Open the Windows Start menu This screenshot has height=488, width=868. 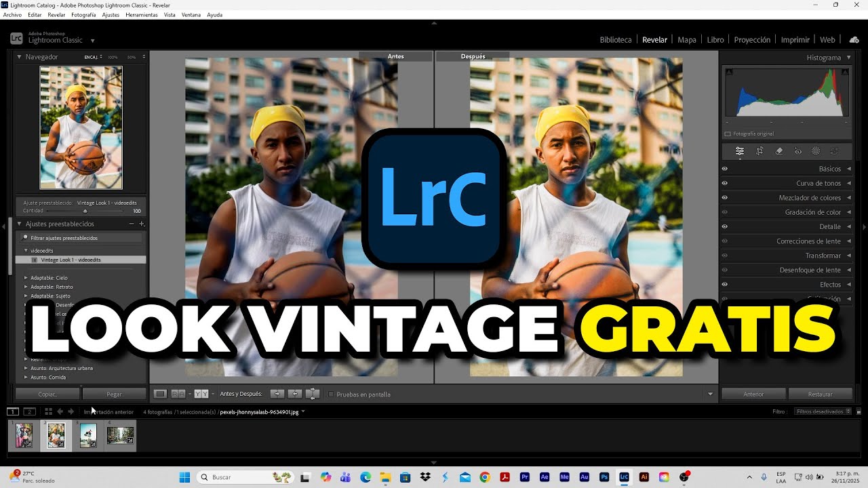[x=184, y=477]
